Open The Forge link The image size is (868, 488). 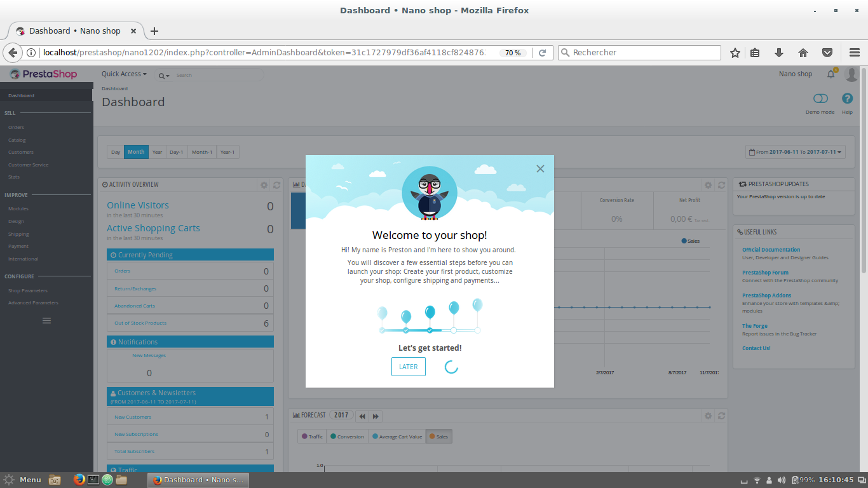(x=755, y=326)
